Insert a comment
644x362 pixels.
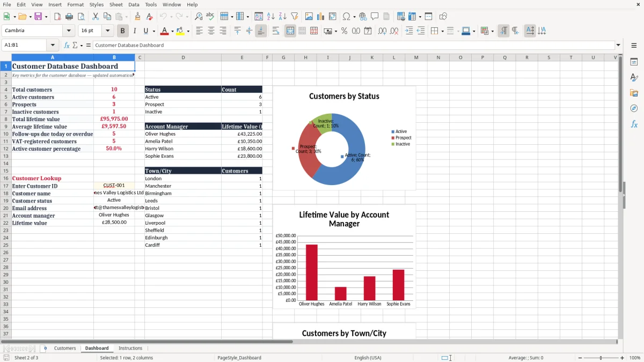[x=375, y=17]
